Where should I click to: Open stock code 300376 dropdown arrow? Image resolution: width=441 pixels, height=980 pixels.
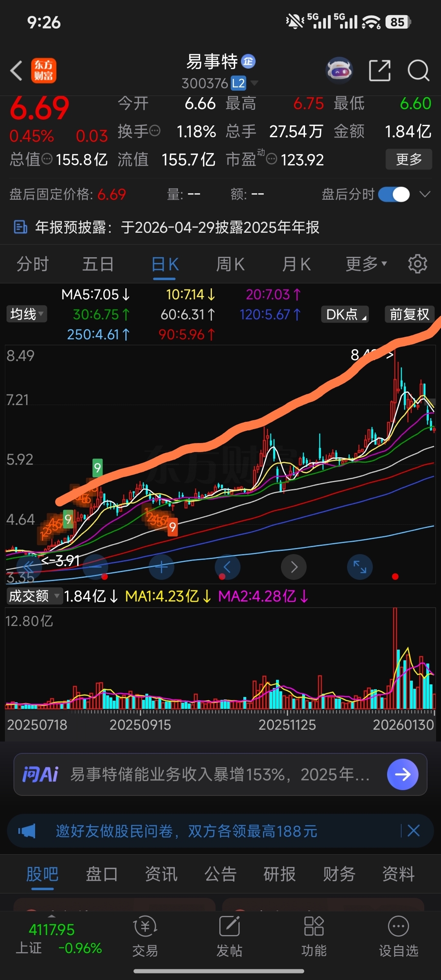(x=254, y=83)
